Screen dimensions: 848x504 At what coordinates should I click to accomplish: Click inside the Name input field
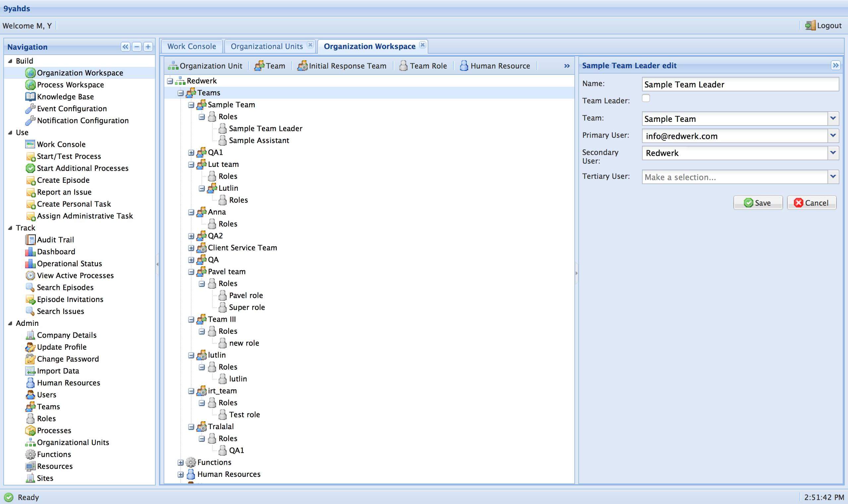click(x=740, y=84)
